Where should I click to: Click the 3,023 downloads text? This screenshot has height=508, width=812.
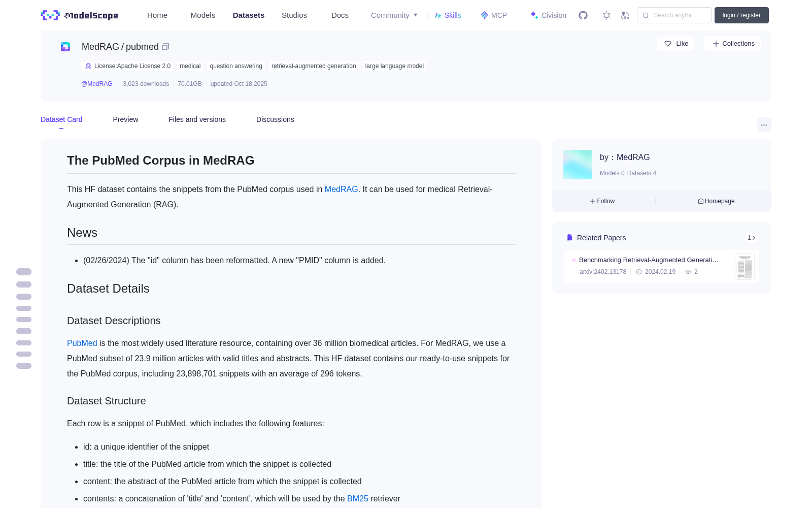(146, 84)
